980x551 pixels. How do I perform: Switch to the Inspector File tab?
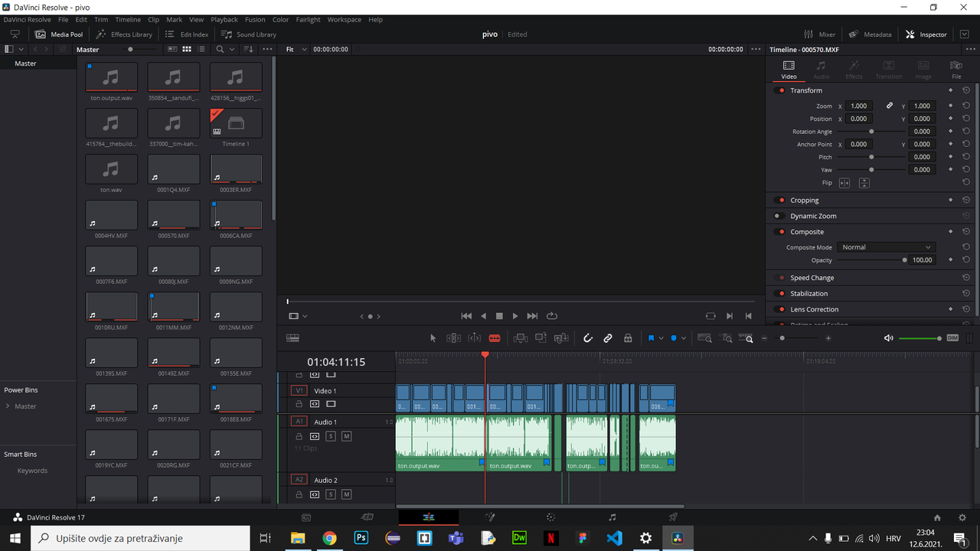point(956,70)
